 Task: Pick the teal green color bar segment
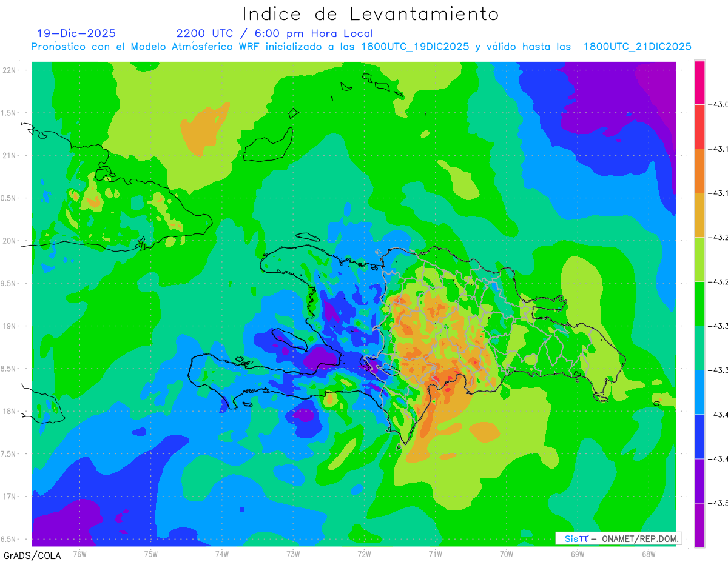pyautogui.click(x=699, y=348)
